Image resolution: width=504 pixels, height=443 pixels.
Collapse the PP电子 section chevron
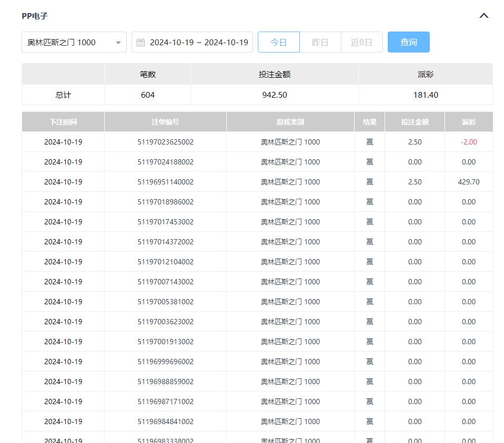point(484,16)
